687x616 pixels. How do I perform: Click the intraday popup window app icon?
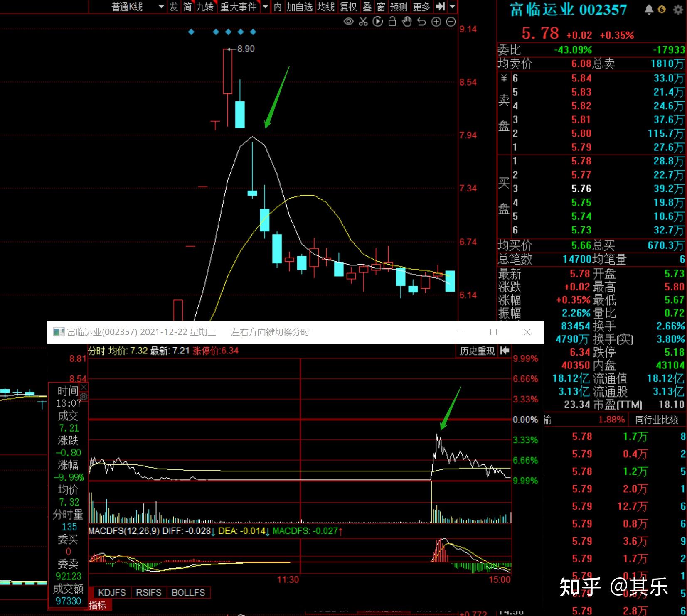[59, 332]
